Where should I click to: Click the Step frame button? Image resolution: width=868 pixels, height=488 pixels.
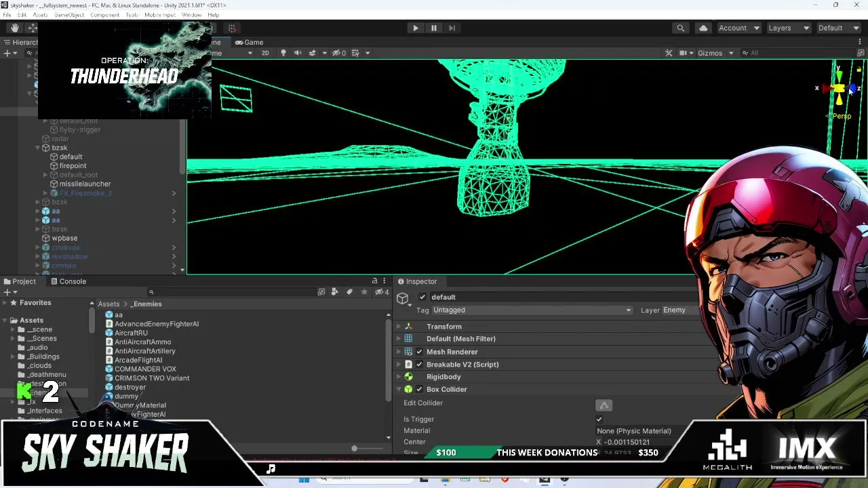[x=452, y=28]
